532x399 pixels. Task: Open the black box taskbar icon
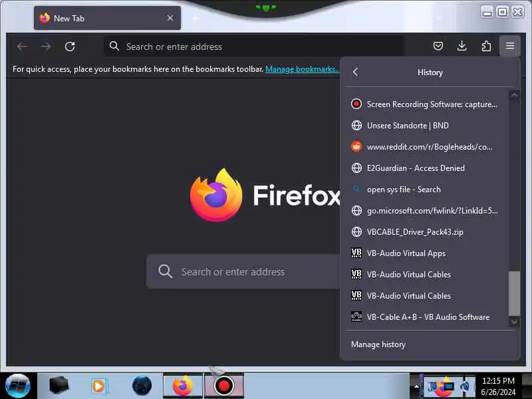(59, 386)
